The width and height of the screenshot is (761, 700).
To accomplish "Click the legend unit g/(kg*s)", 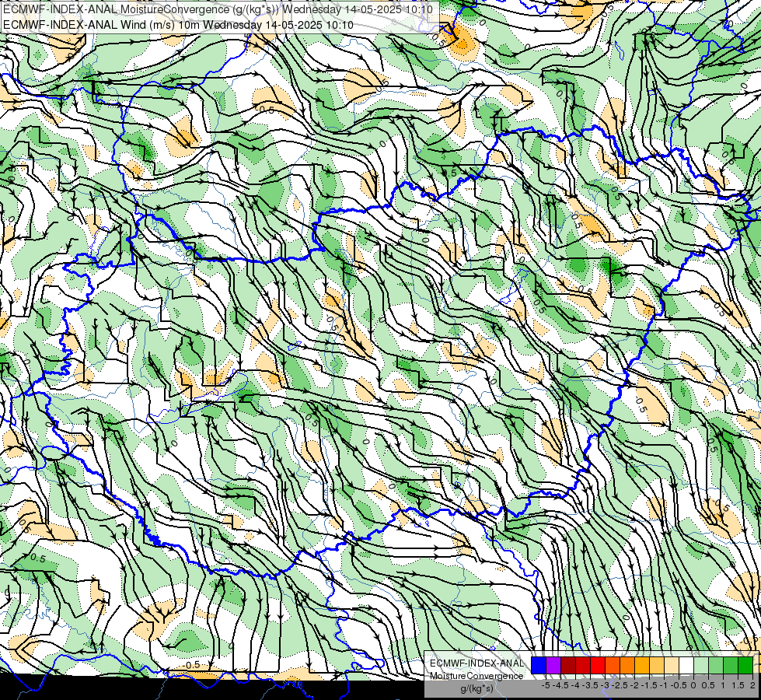I will point(477,688).
